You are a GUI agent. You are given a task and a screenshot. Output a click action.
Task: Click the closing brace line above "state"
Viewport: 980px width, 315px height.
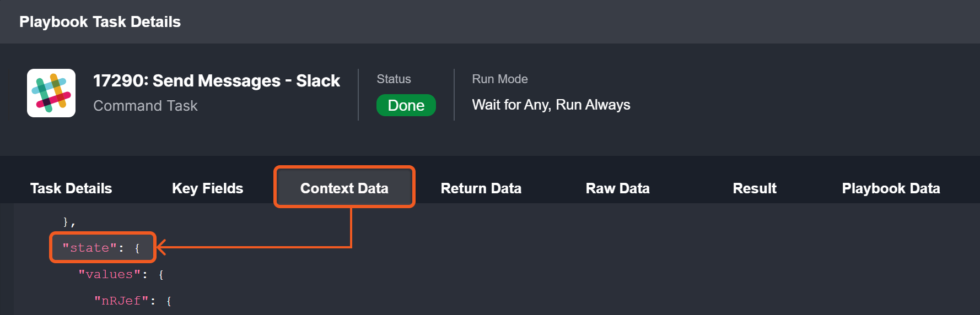coord(69,222)
